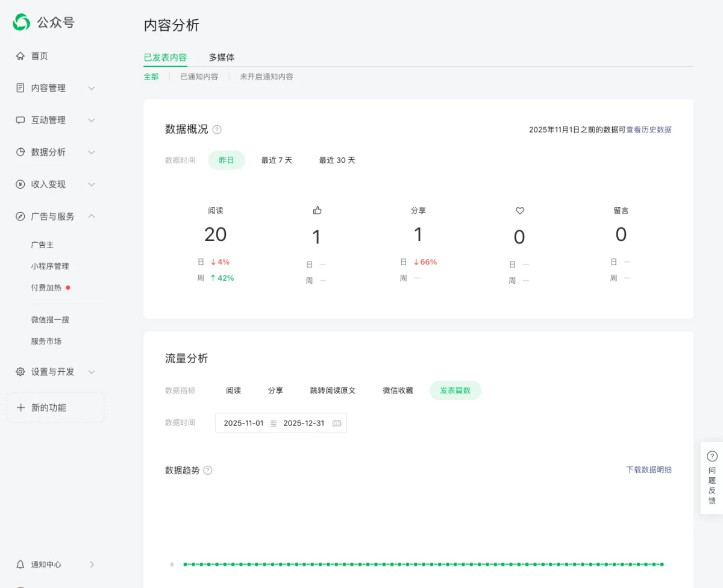Expand the 内容管理 menu chevron
723x588 pixels.
(x=92, y=88)
